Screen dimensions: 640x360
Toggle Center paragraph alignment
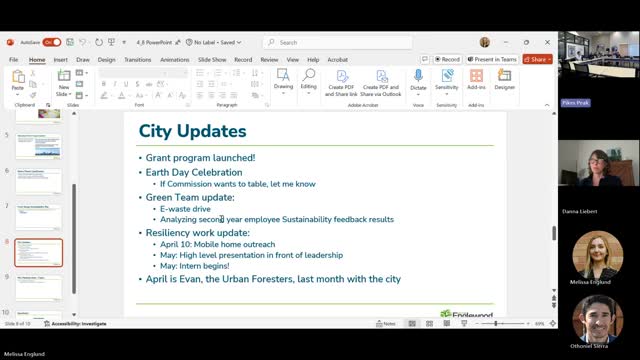coord(211,96)
